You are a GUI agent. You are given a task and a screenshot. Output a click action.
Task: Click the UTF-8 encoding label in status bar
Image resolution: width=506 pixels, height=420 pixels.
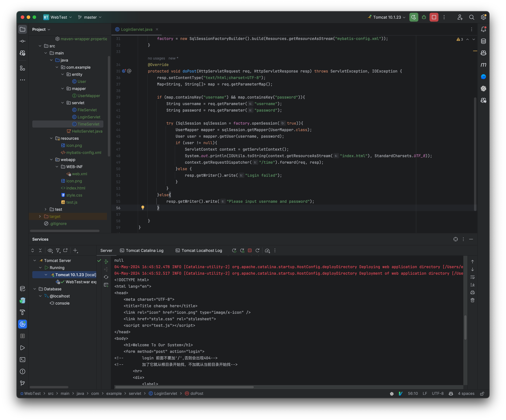tap(437, 393)
